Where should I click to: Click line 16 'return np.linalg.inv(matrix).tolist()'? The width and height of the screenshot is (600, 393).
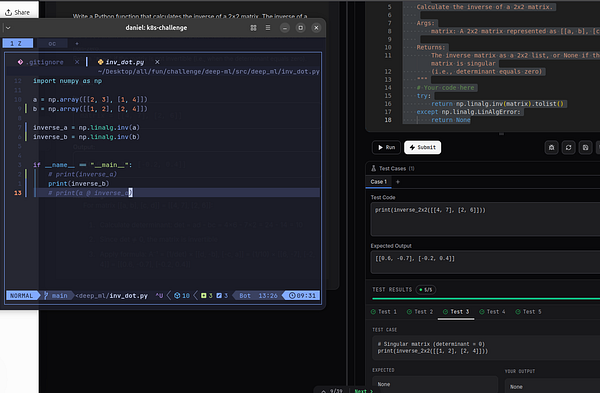pos(497,104)
